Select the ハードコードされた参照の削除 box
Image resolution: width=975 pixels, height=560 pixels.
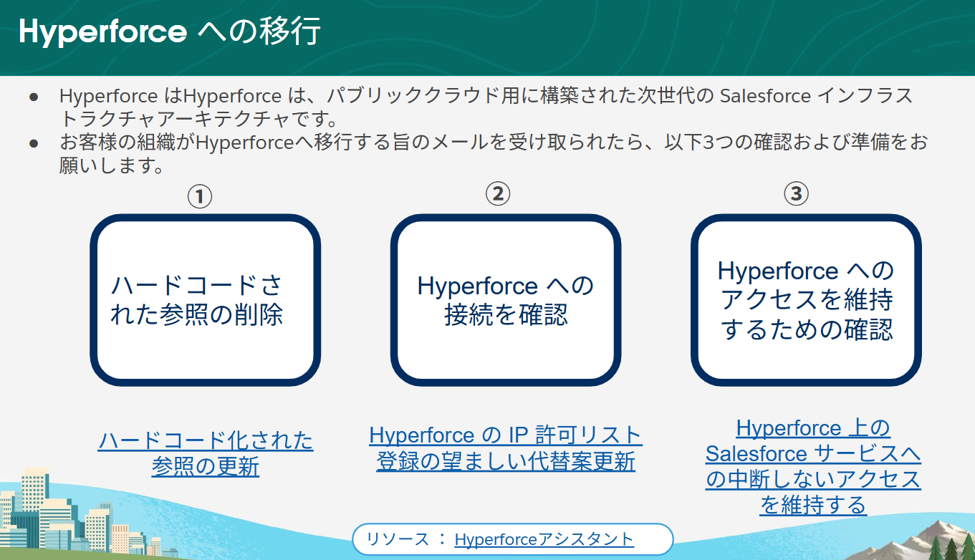[x=206, y=299]
